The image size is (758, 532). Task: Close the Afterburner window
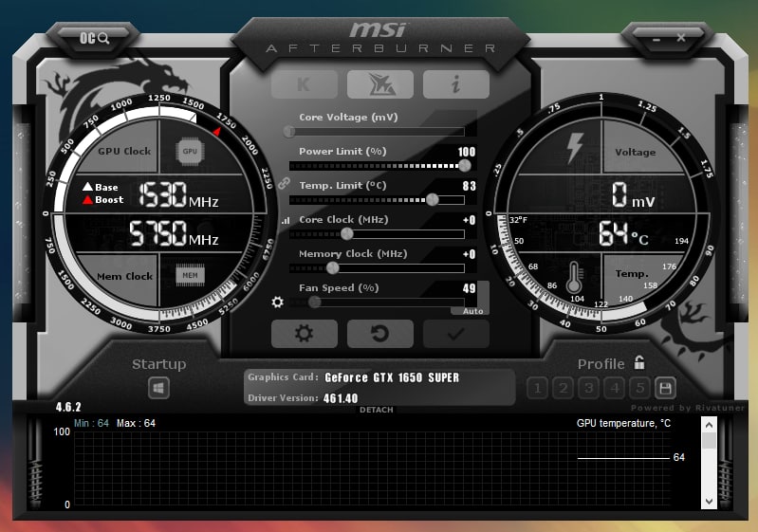[x=681, y=37]
